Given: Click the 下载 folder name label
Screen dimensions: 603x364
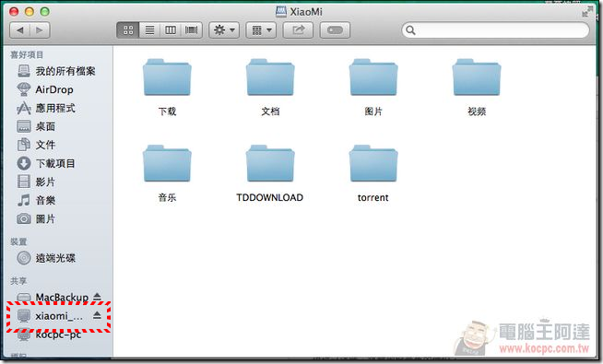Looking at the screenshot, I should 167,112.
